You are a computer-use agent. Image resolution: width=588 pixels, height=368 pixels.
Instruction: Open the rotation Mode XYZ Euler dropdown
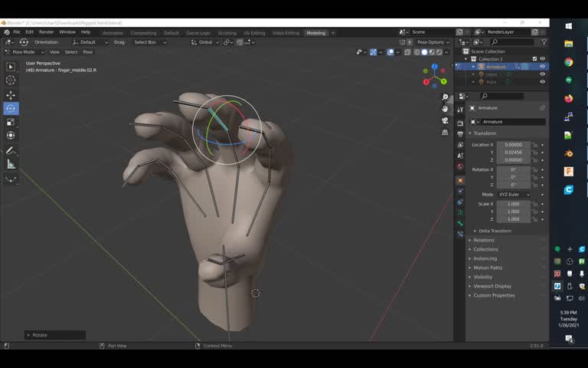514,195
